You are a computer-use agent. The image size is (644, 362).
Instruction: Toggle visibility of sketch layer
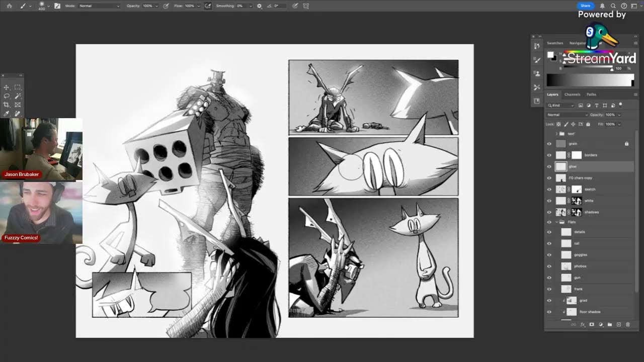(549, 190)
